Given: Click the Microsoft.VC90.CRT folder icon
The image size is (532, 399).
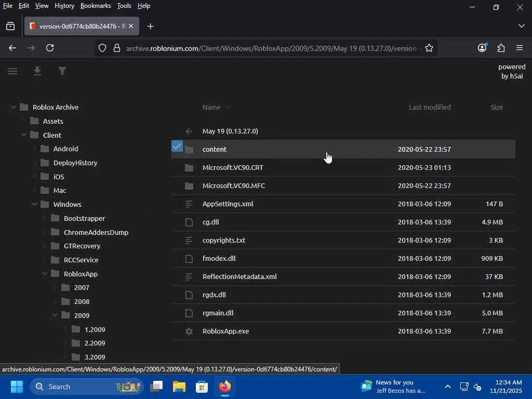Looking at the screenshot, I should click(189, 168).
